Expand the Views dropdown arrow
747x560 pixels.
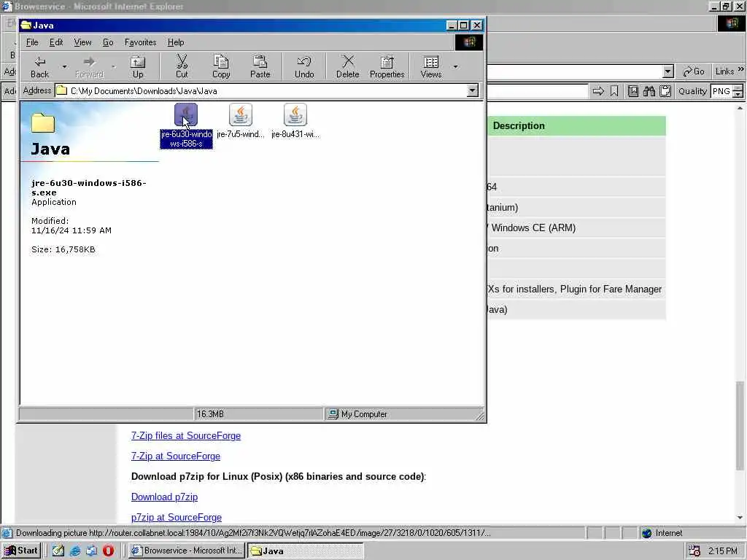click(455, 66)
